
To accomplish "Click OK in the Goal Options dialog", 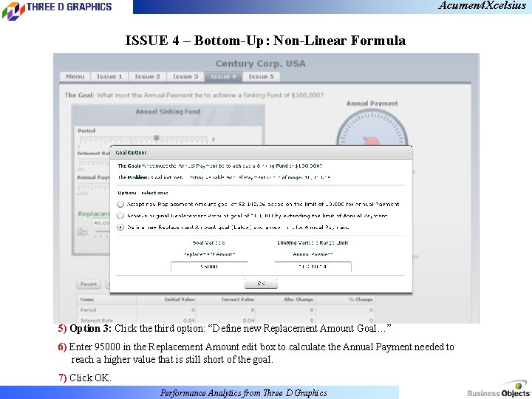I will point(261,283).
